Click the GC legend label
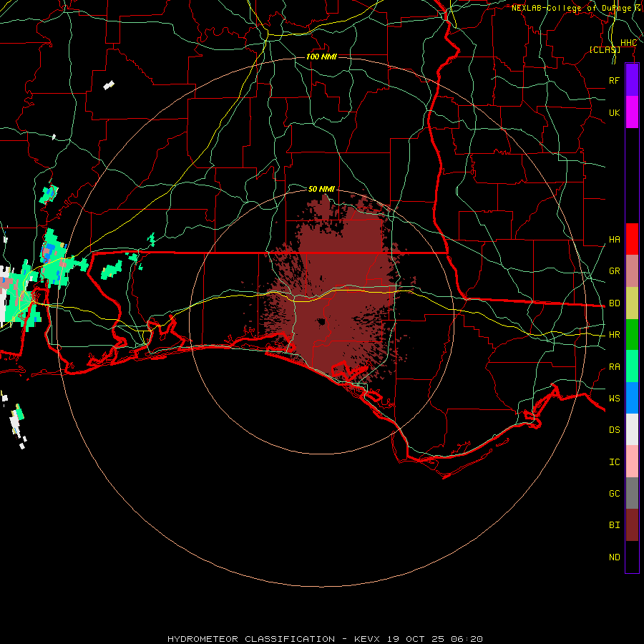 [x=614, y=493]
